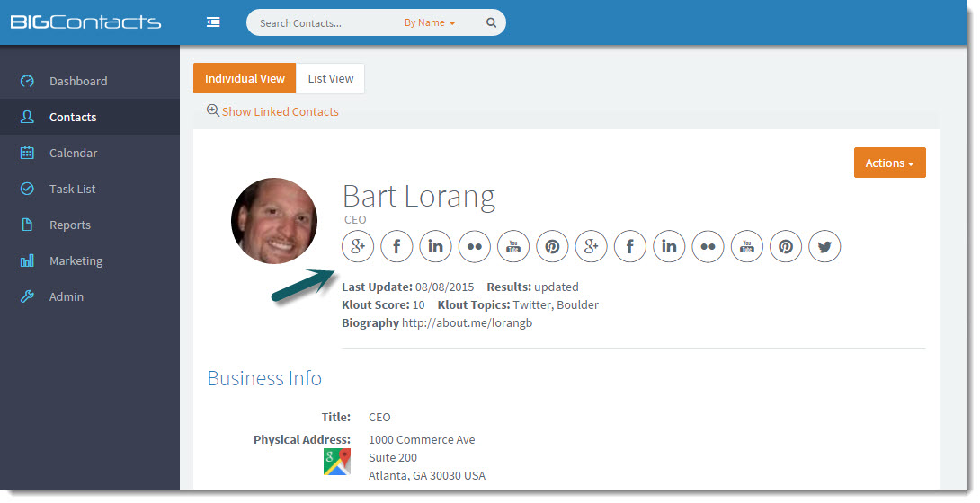
Task: Switch to the Individual View tab
Action: (x=245, y=79)
